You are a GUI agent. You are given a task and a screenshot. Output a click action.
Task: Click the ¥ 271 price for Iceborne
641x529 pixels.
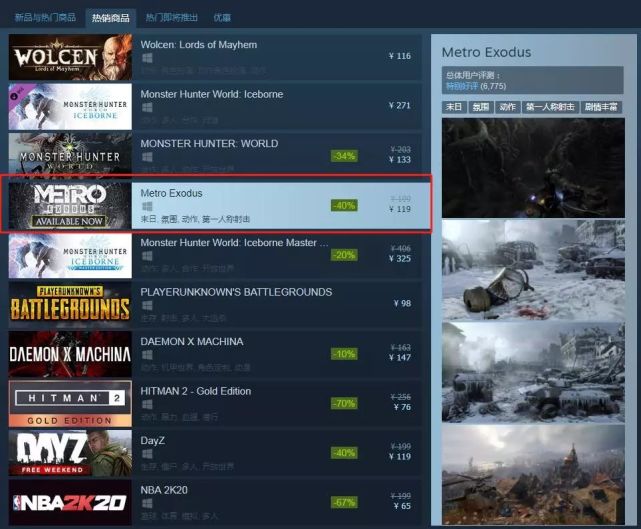(x=399, y=105)
